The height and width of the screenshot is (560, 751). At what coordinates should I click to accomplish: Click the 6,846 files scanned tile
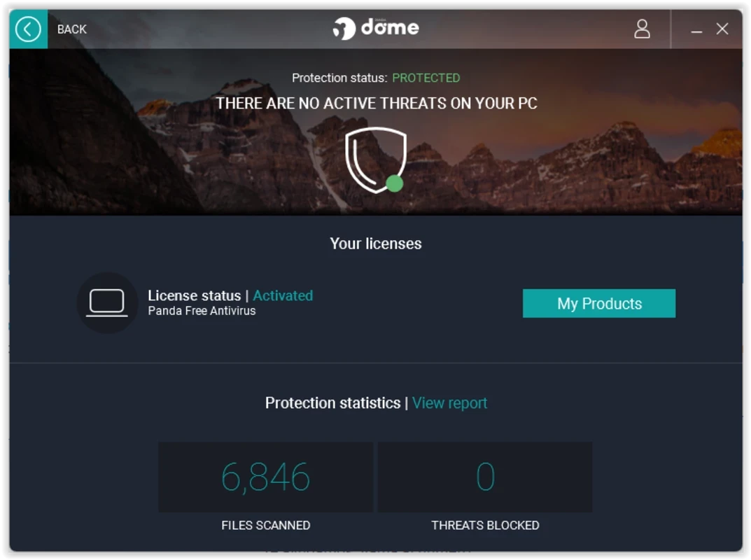[x=265, y=477]
